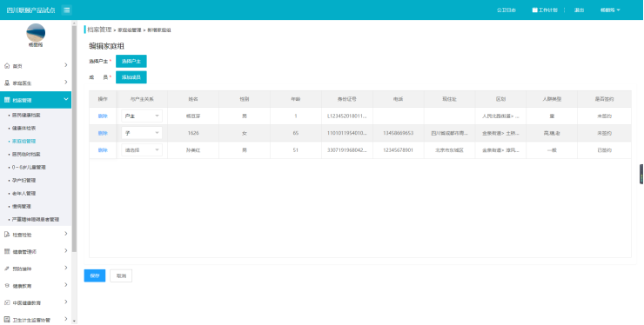Open 居民临时档案 submenu item

[x=26, y=155]
